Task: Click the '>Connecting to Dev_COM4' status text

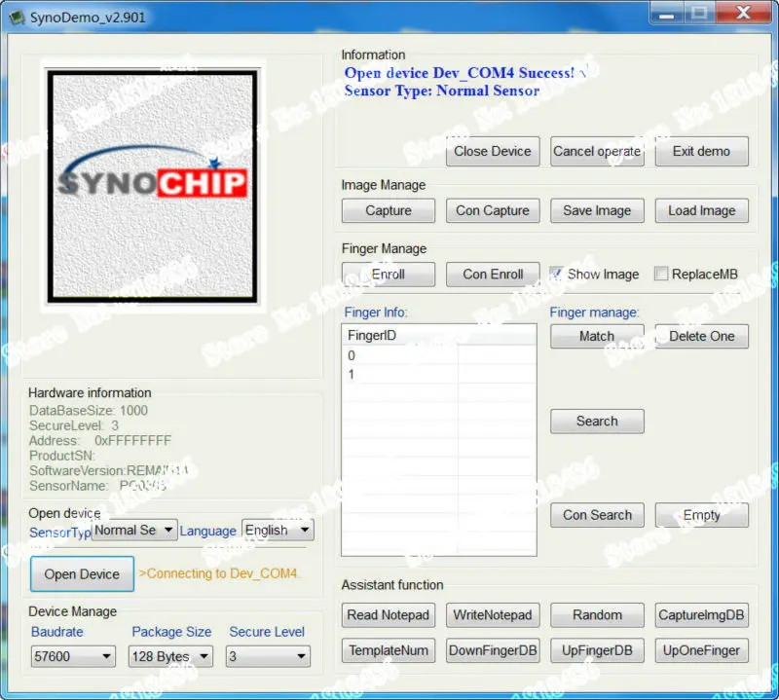Action: (217, 573)
